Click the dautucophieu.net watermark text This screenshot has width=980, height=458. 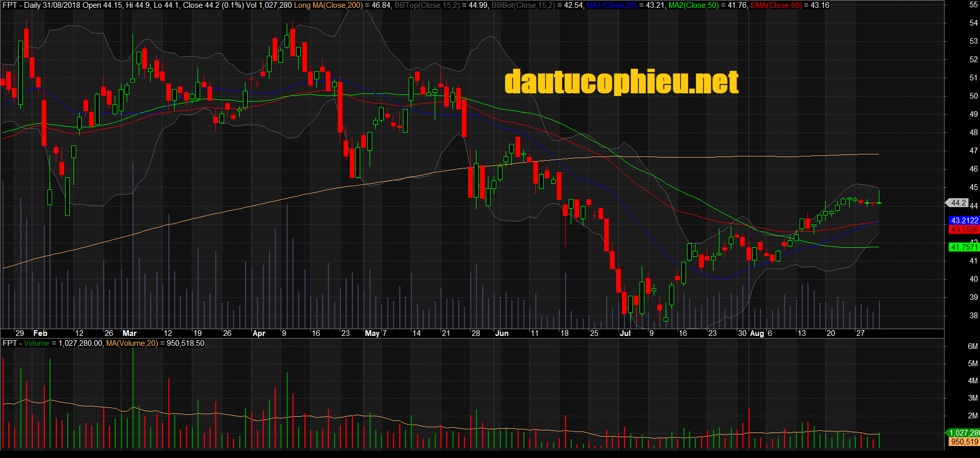621,82
